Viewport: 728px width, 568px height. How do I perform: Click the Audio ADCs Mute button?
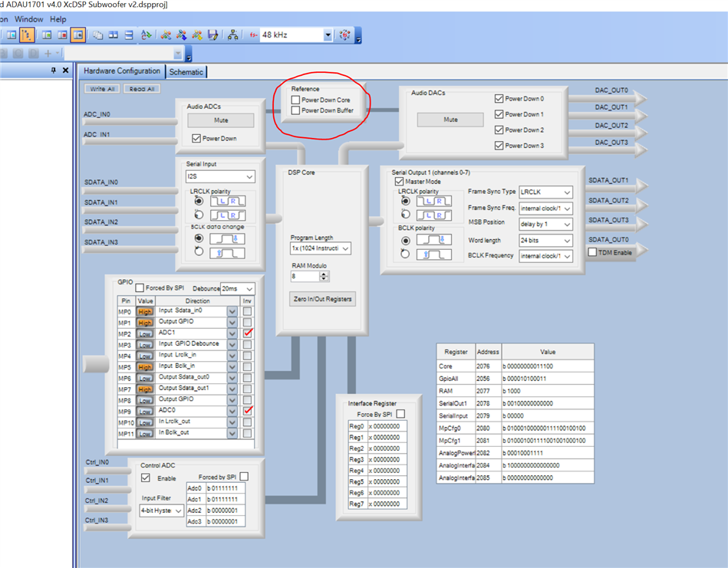[x=221, y=120]
